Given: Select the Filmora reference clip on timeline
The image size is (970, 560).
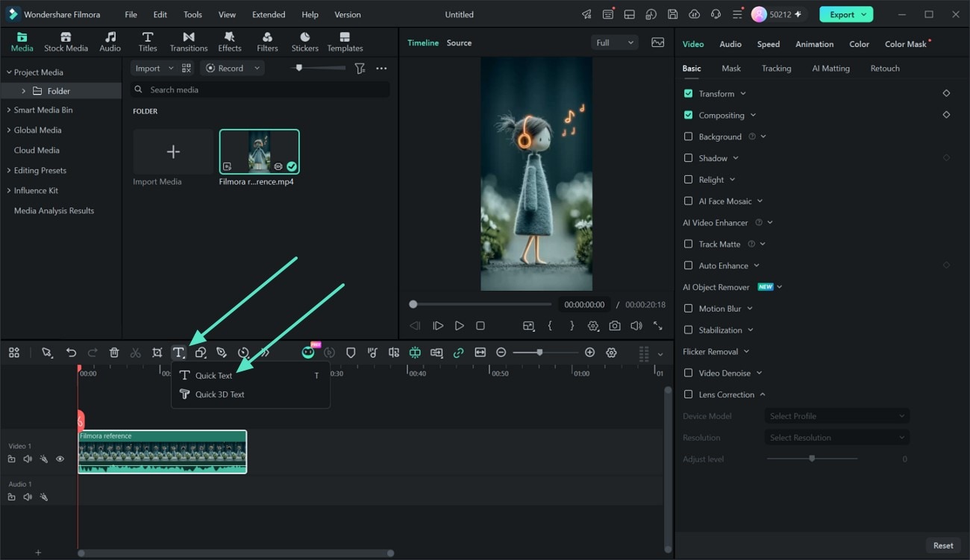Looking at the screenshot, I should [x=162, y=452].
